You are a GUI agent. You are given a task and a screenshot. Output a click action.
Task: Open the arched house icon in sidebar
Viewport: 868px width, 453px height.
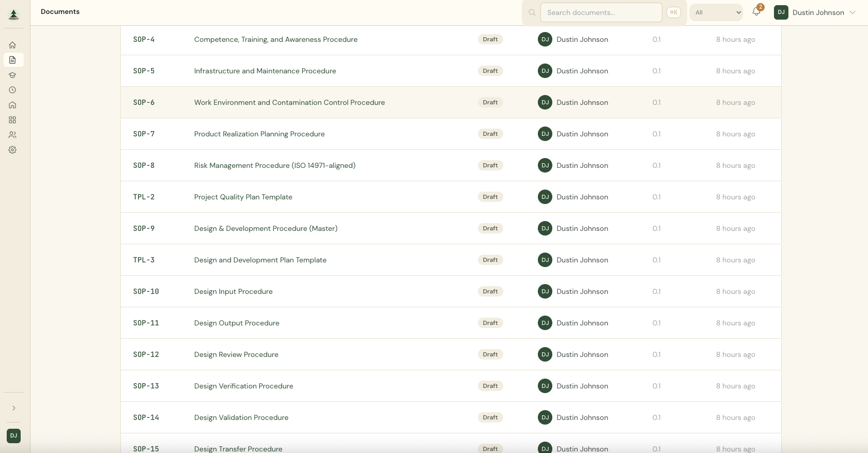click(12, 105)
